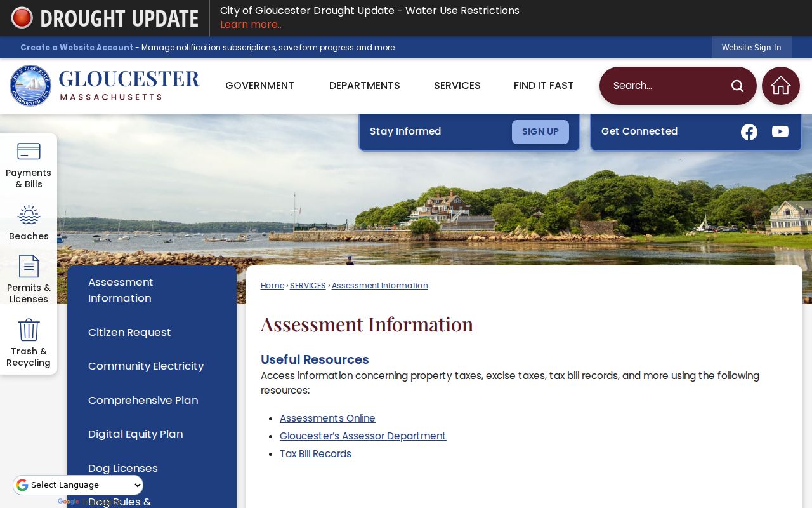
Task: Select Dog Licenses in the sidebar
Action: 123,469
